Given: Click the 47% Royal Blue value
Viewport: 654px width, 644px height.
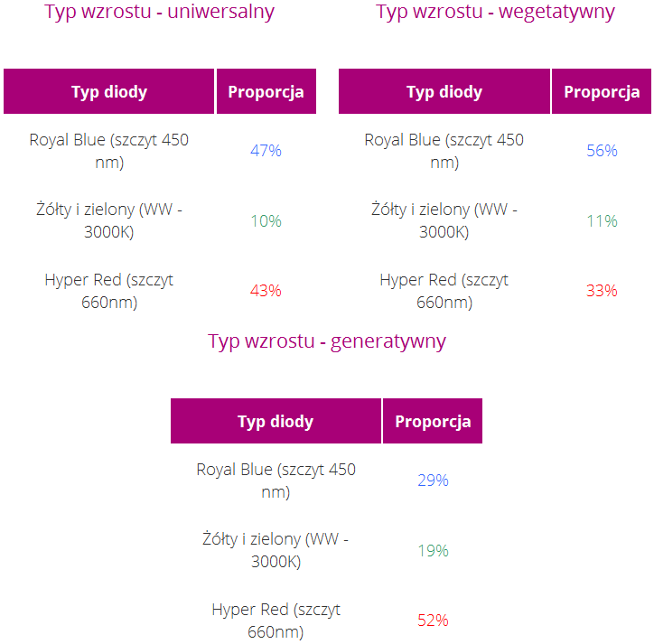Looking at the screenshot, I should point(266,151).
